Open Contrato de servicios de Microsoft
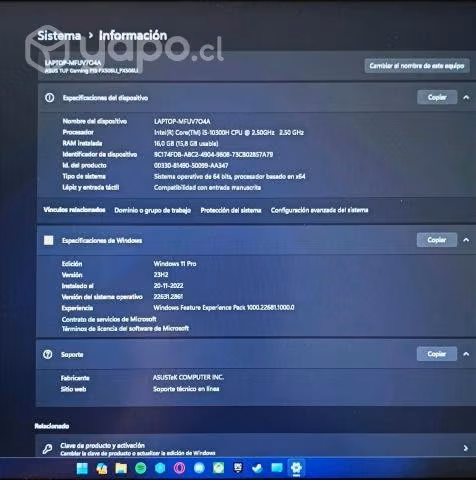 point(109,319)
